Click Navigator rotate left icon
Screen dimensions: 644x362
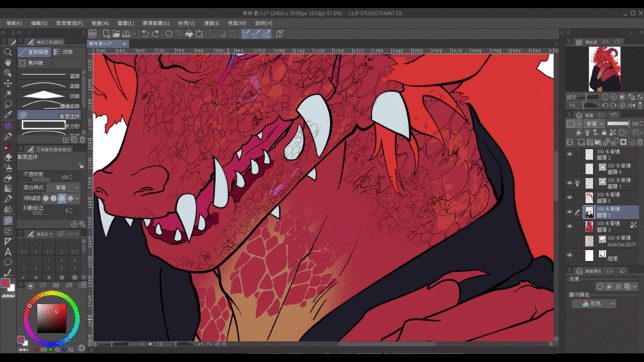[x=605, y=105]
